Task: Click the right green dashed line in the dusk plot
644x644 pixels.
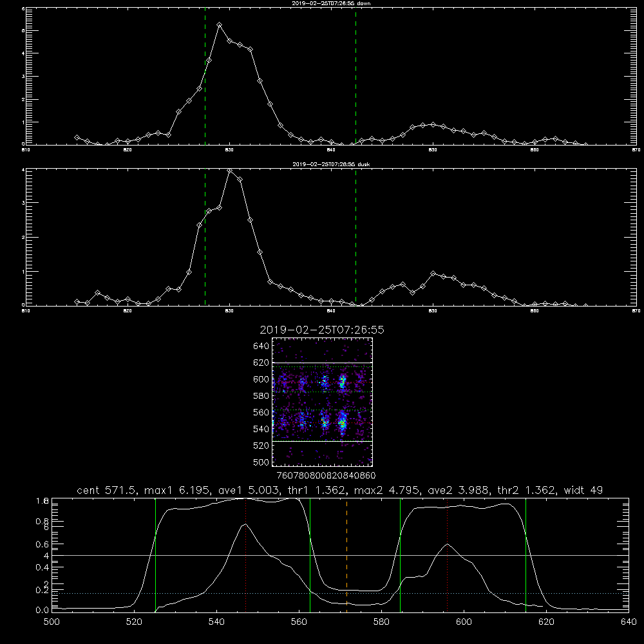Action: coord(355,237)
